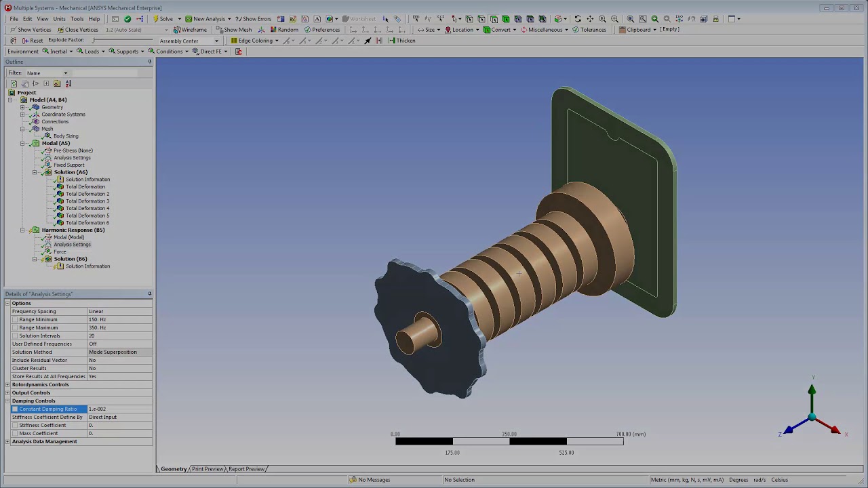
Task: Collapse the Damping Controls section
Action: click(x=7, y=401)
